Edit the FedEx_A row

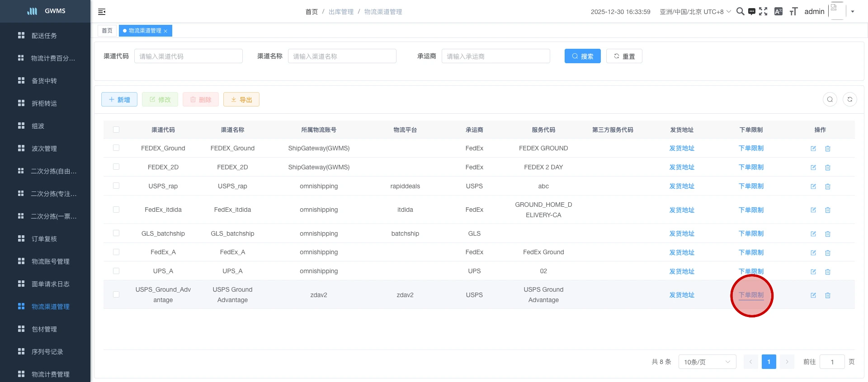[813, 253]
